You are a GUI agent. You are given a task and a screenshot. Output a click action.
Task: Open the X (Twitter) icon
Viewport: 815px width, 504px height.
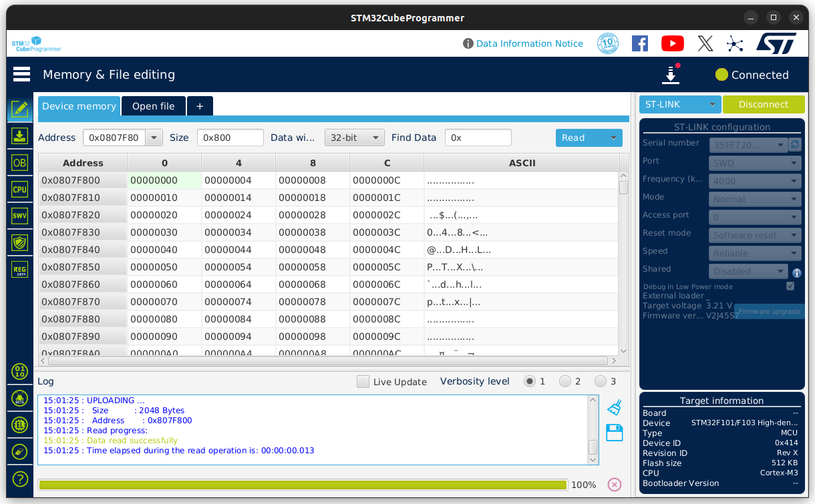705,43
